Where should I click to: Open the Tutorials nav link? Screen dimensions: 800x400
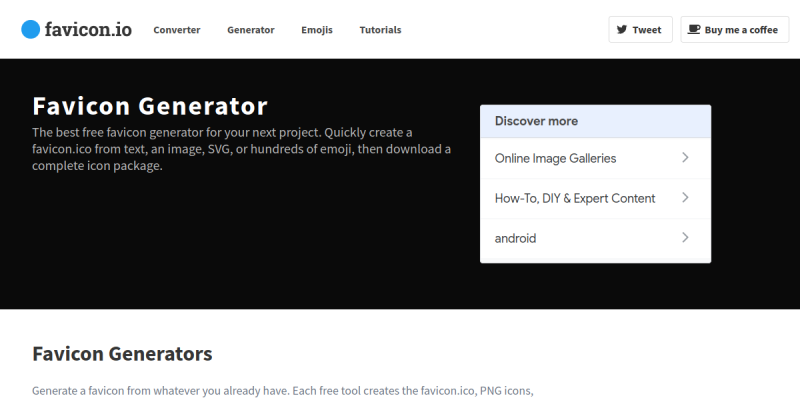click(x=380, y=30)
